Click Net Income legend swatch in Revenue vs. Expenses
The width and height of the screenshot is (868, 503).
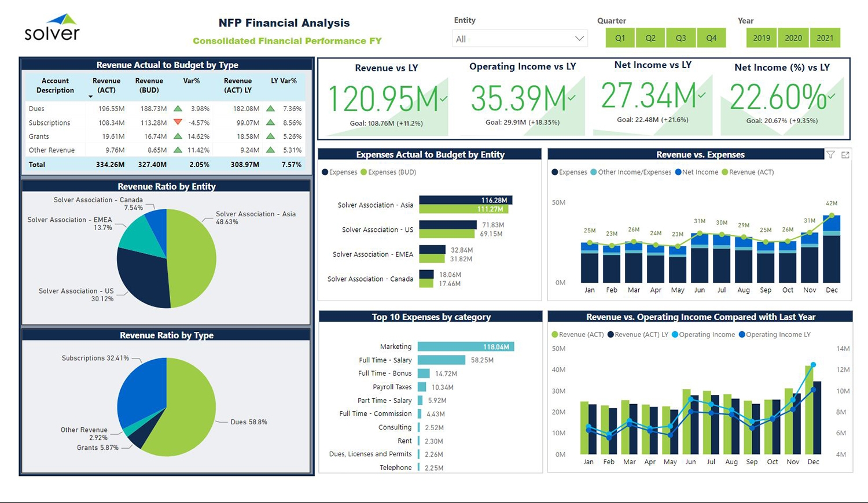click(678, 172)
